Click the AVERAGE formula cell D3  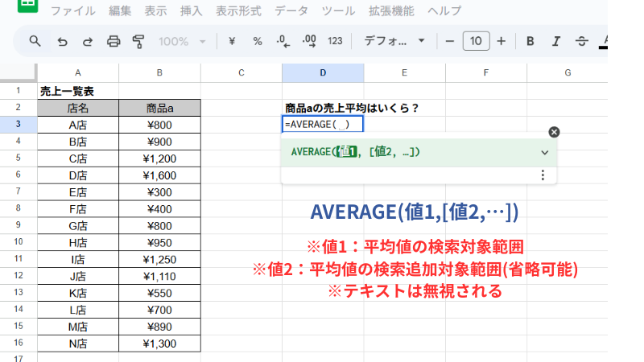tap(323, 125)
